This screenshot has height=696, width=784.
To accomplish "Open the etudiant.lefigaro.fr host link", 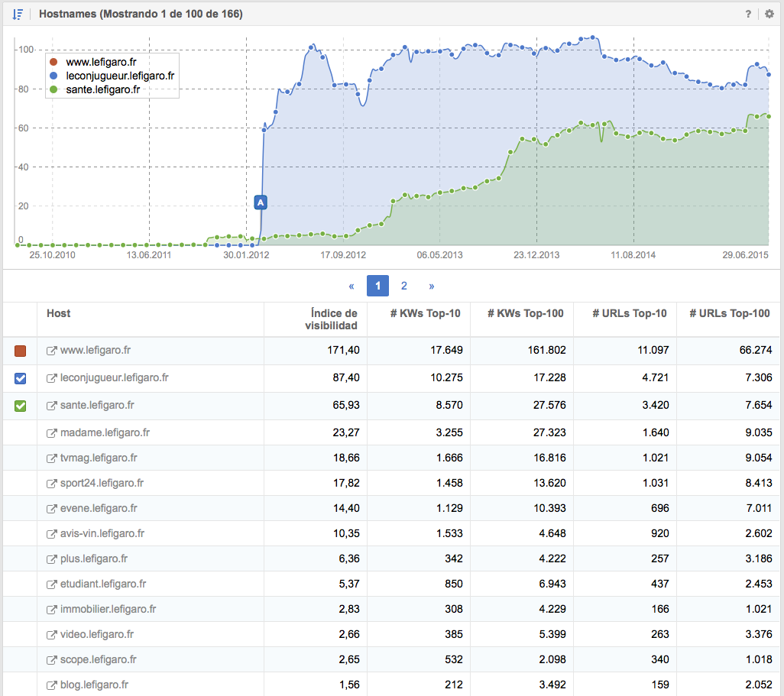I will (103, 584).
